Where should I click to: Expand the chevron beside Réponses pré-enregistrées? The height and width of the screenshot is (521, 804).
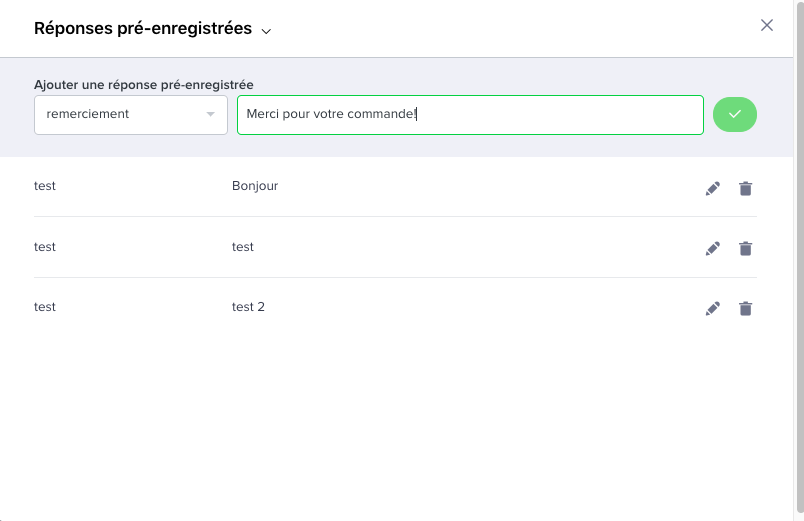(x=266, y=31)
